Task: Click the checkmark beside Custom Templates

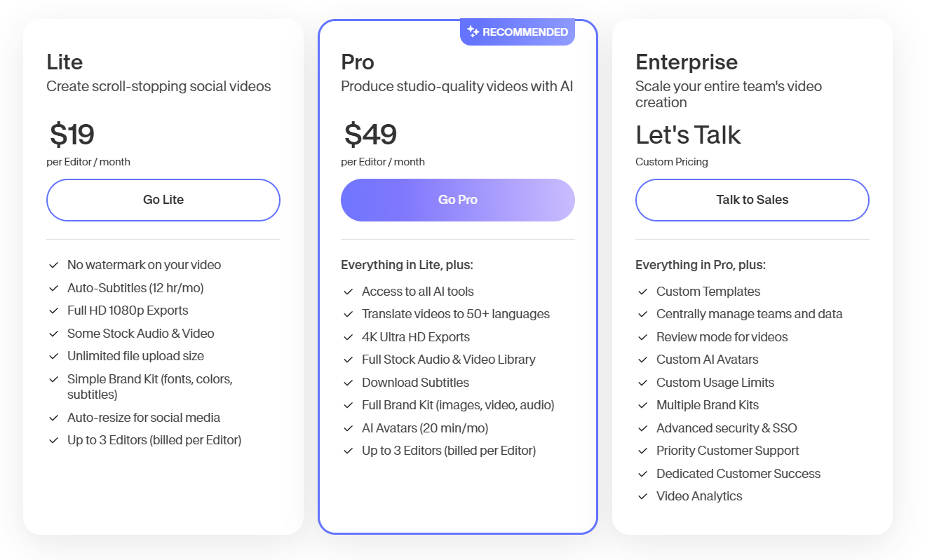Action: click(642, 292)
